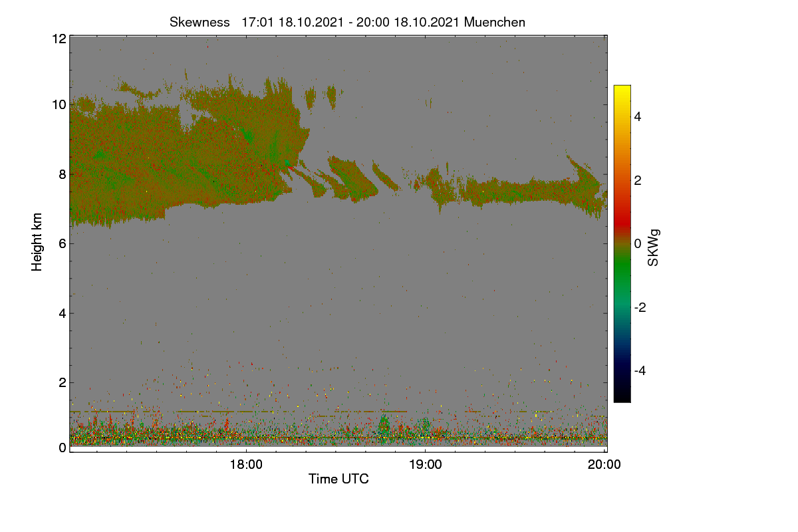Click the "Height km" y-axis label
The image size is (798, 532).
pyautogui.click(x=37, y=242)
